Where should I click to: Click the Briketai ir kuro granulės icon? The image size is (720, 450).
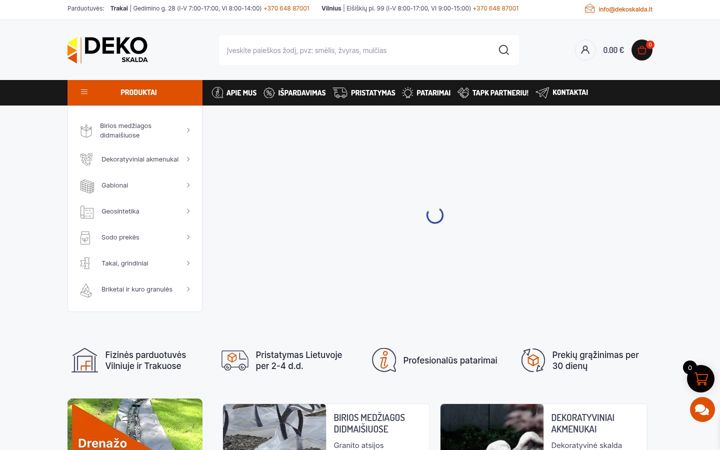point(86,290)
